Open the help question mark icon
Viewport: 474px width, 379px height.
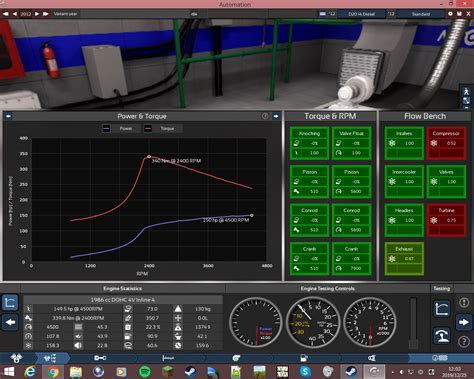[x=464, y=342]
